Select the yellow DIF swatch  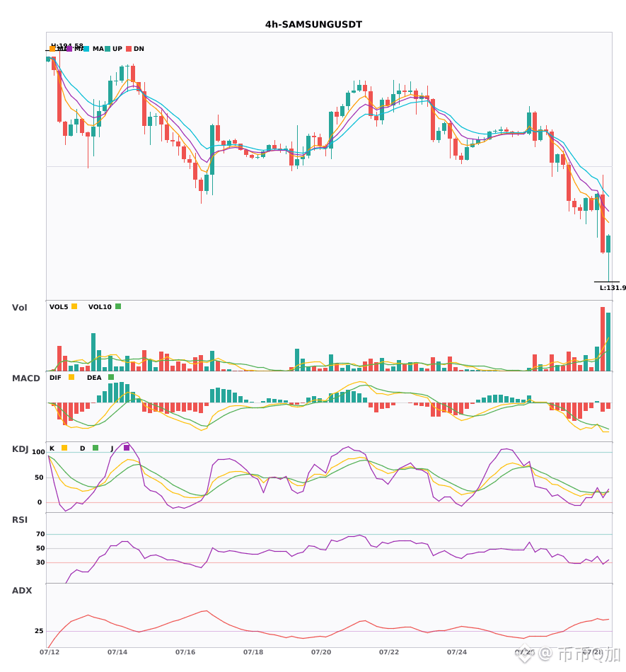[71, 377]
